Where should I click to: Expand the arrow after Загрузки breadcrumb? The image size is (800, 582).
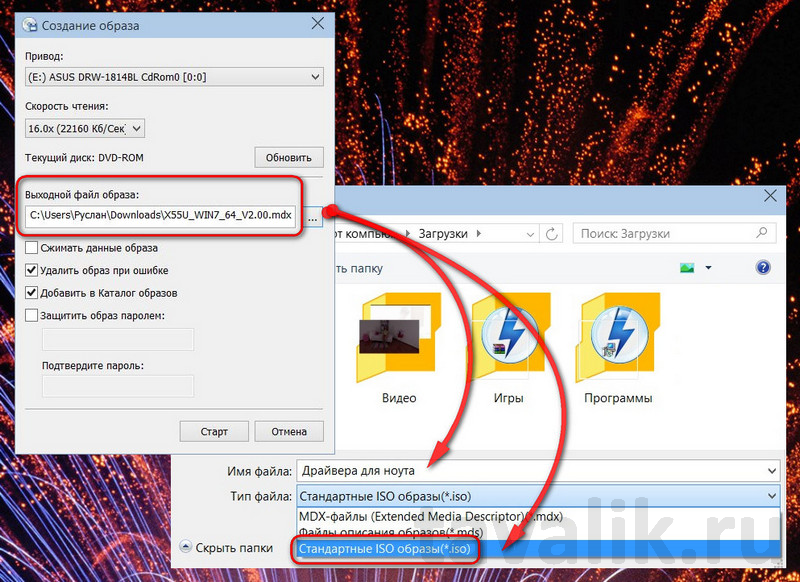(x=479, y=234)
